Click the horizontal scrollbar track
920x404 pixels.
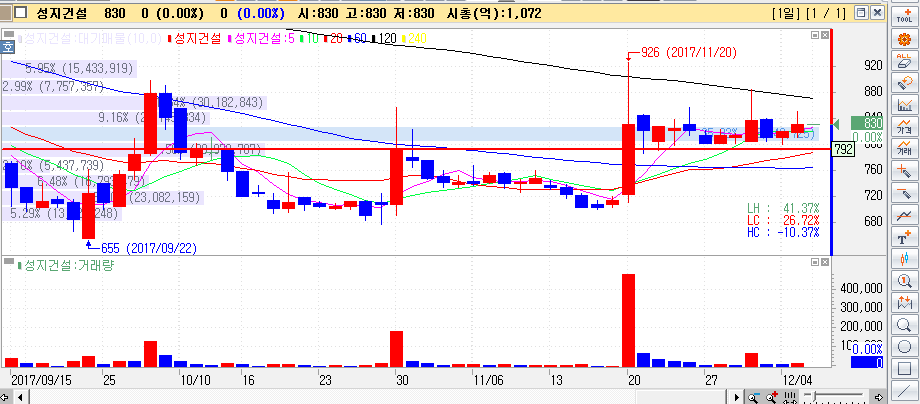tap(376, 398)
